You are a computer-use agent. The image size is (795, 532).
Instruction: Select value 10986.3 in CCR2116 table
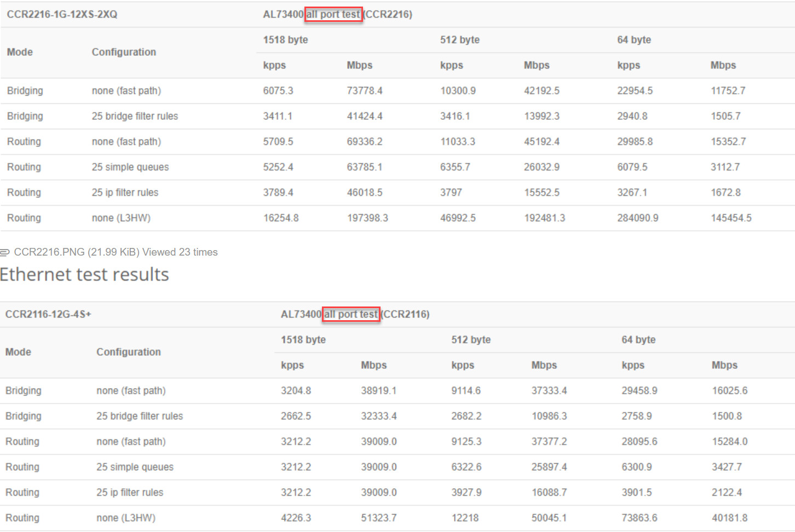pos(549,416)
